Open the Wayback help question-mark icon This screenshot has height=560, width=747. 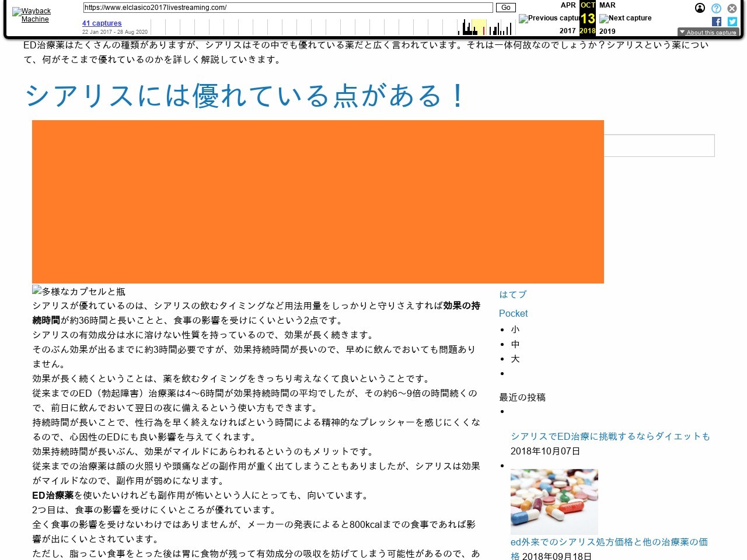[x=716, y=8]
